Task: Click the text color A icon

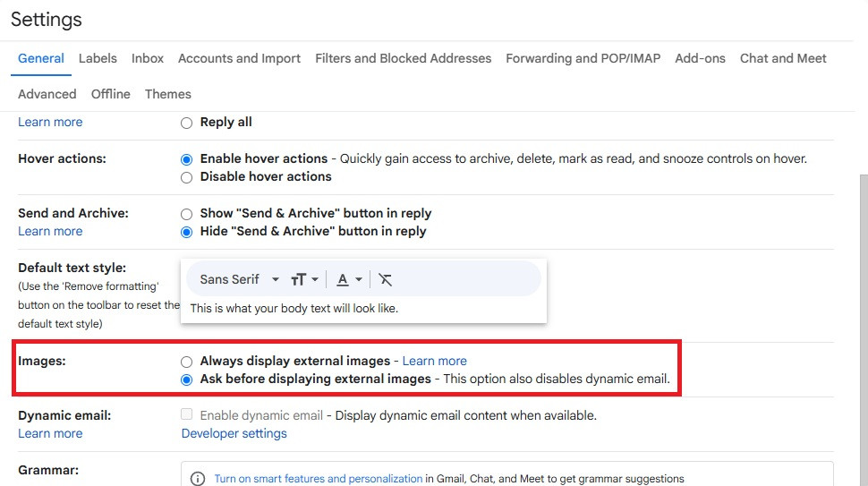Action: 343,279
